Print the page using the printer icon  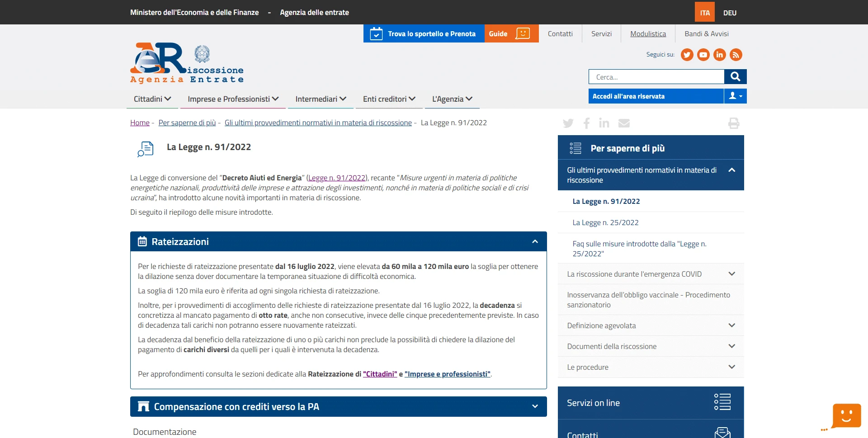tap(733, 123)
